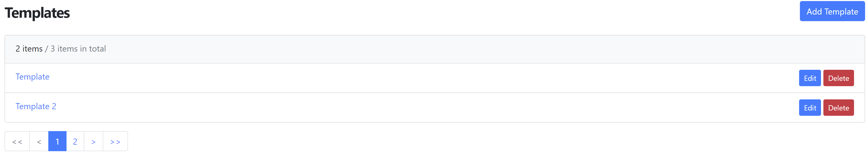Click the "2 items" count text

coord(29,49)
